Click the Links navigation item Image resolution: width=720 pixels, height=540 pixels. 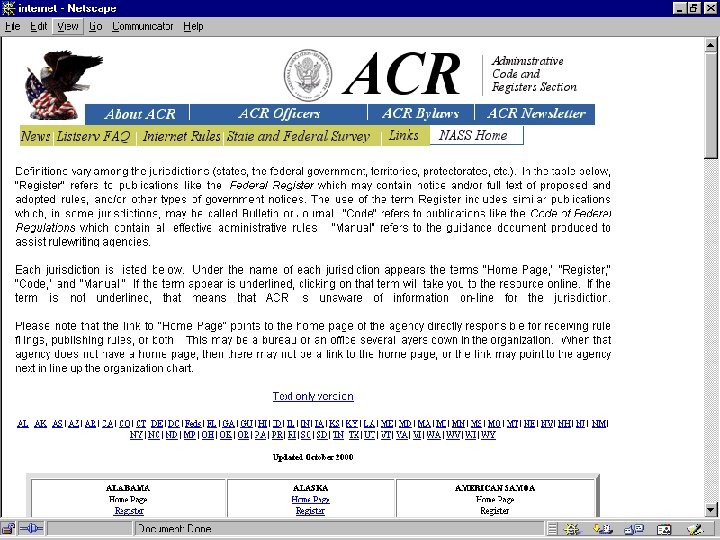(404, 135)
